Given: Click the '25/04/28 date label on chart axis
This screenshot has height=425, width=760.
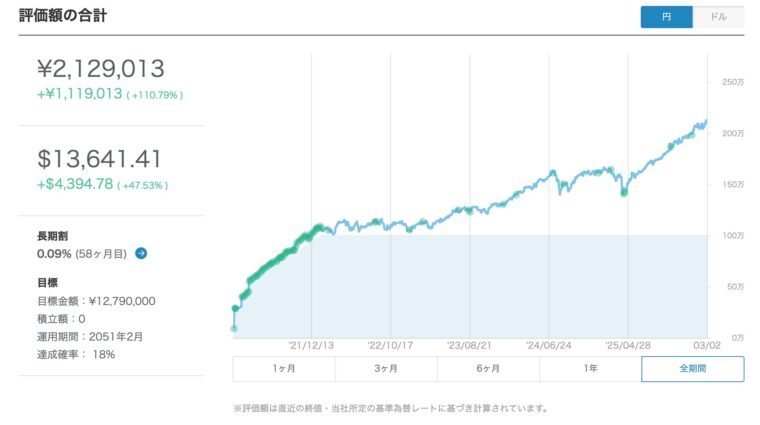Looking at the screenshot, I should coord(627,347).
